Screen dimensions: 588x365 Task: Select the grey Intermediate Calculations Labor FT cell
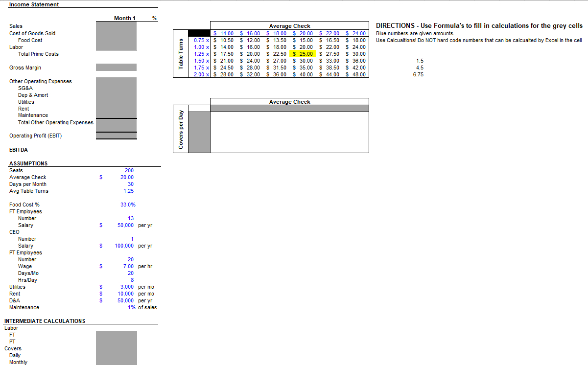(117, 335)
